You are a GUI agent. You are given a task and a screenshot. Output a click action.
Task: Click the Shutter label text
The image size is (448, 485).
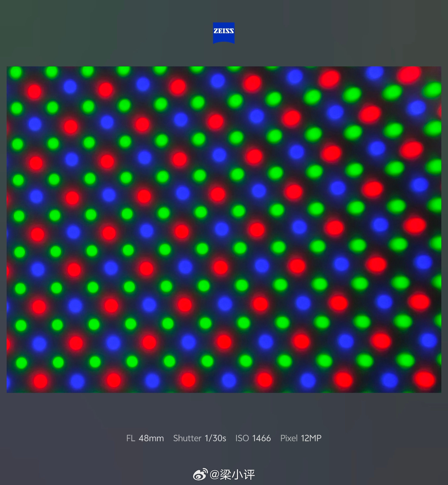coord(187,438)
